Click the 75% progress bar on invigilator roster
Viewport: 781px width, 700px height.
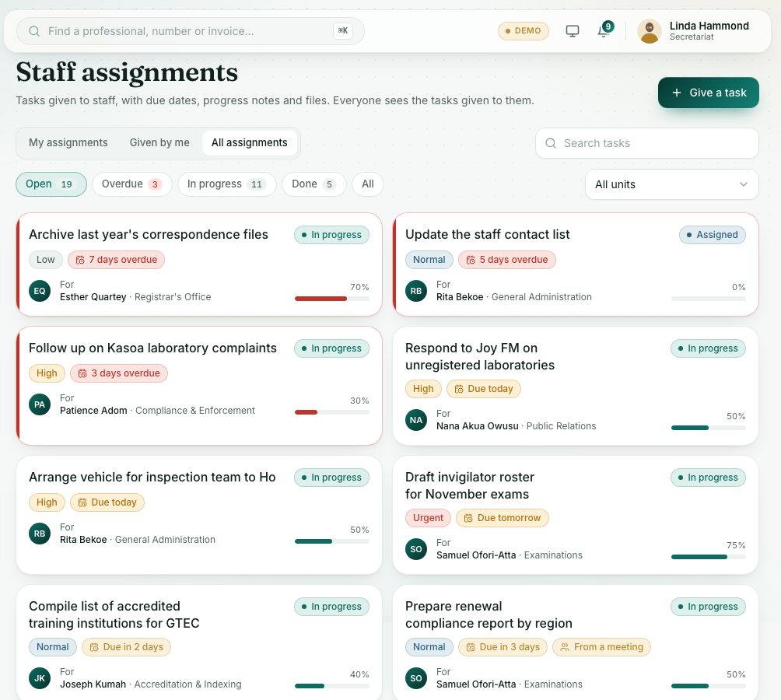click(x=709, y=557)
